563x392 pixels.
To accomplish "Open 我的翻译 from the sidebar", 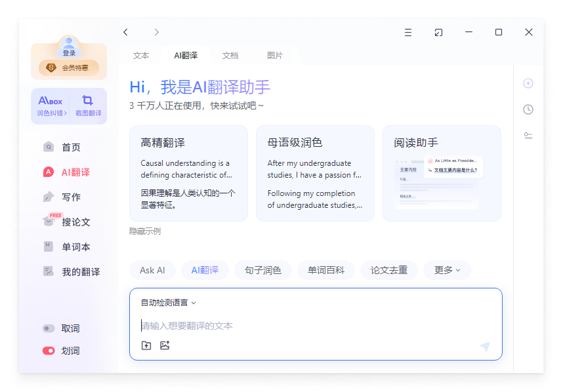I will 66,271.
